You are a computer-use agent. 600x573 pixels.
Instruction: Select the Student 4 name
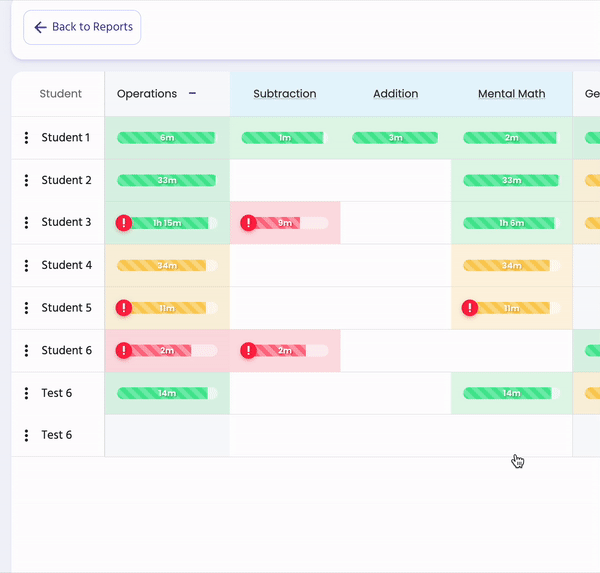pos(67,265)
